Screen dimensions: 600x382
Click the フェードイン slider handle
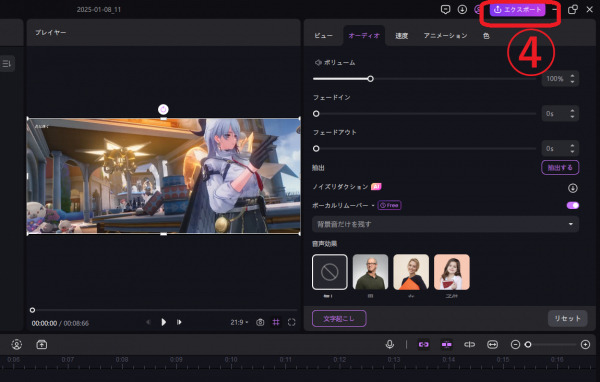tap(316, 114)
